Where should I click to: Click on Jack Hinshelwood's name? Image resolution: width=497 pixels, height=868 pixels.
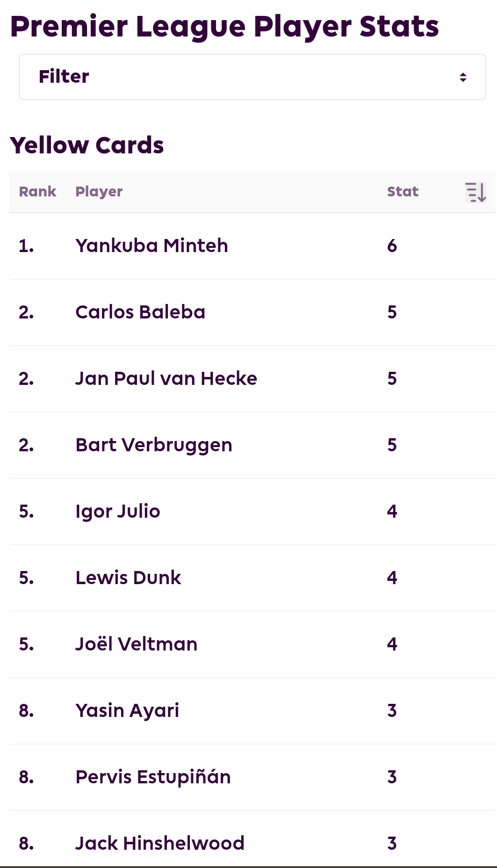(x=160, y=844)
